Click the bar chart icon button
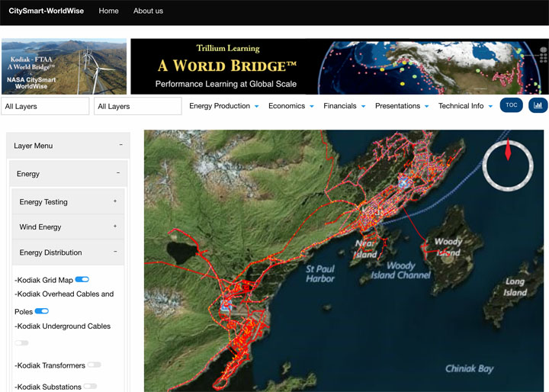The width and height of the screenshot is (549, 392). point(538,105)
